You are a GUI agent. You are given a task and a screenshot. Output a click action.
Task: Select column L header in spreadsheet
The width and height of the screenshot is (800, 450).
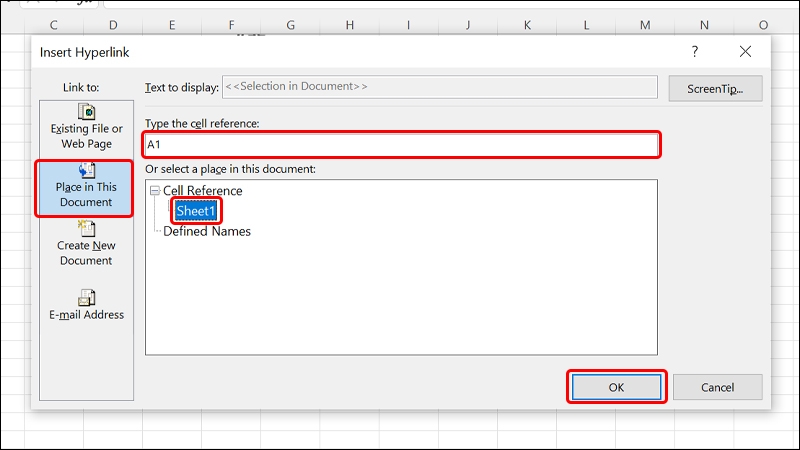pos(586,25)
